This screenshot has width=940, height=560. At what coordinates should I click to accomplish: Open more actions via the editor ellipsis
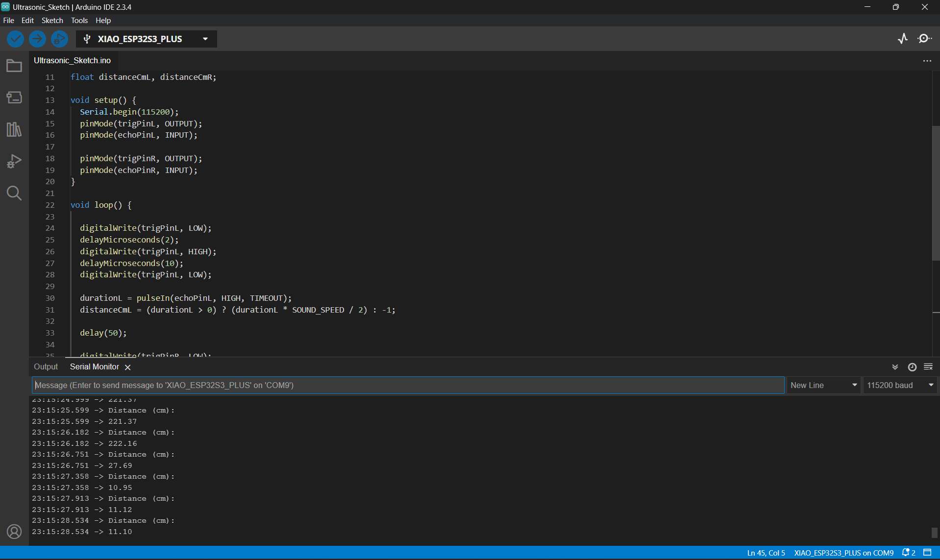[x=927, y=60]
